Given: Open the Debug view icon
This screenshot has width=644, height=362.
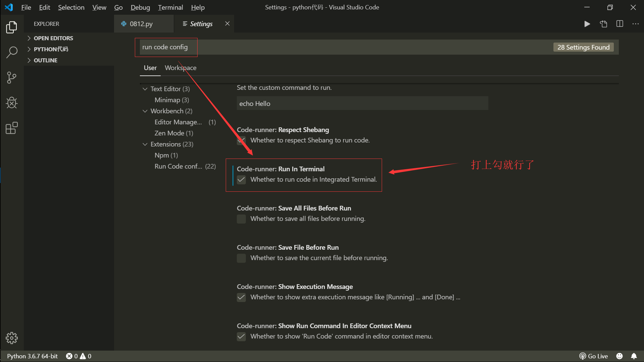Looking at the screenshot, I should pyautogui.click(x=12, y=103).
